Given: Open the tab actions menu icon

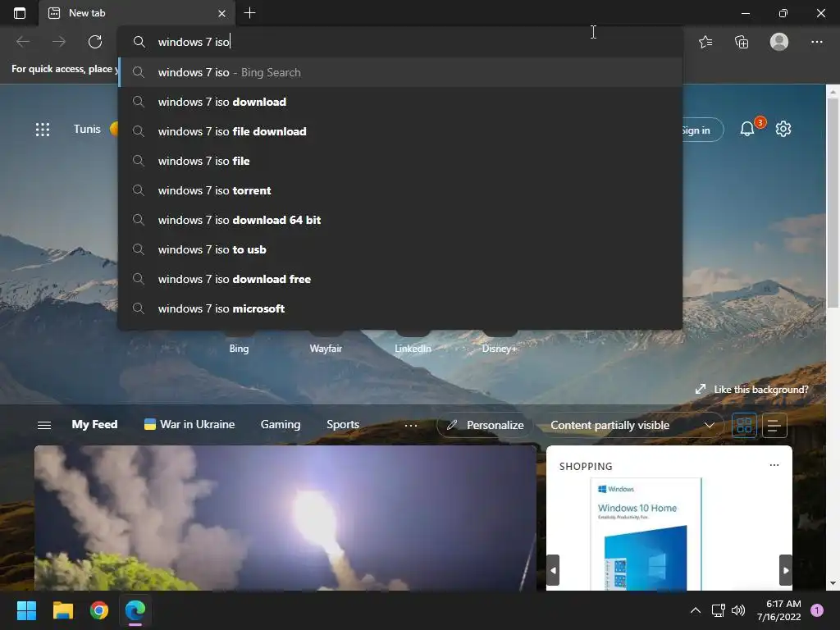Looking at the screenshot, I should click(20, 13).
